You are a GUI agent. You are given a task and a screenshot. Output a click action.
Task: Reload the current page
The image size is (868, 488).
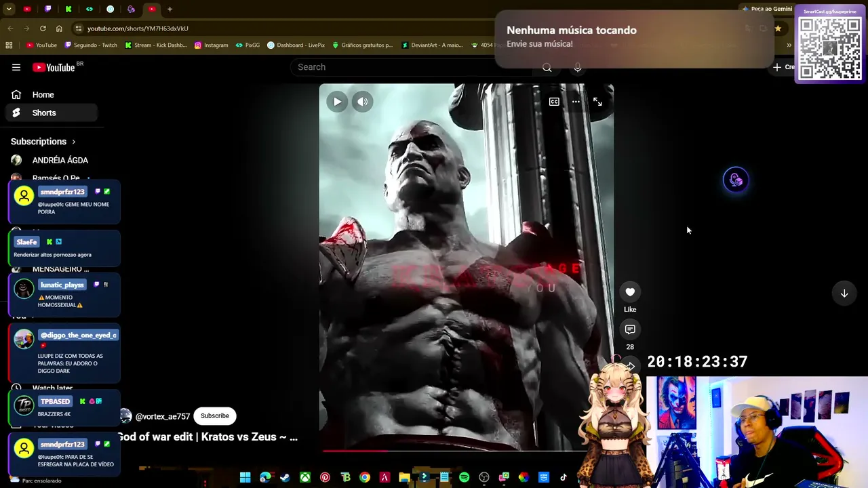[x=43, y=28]
